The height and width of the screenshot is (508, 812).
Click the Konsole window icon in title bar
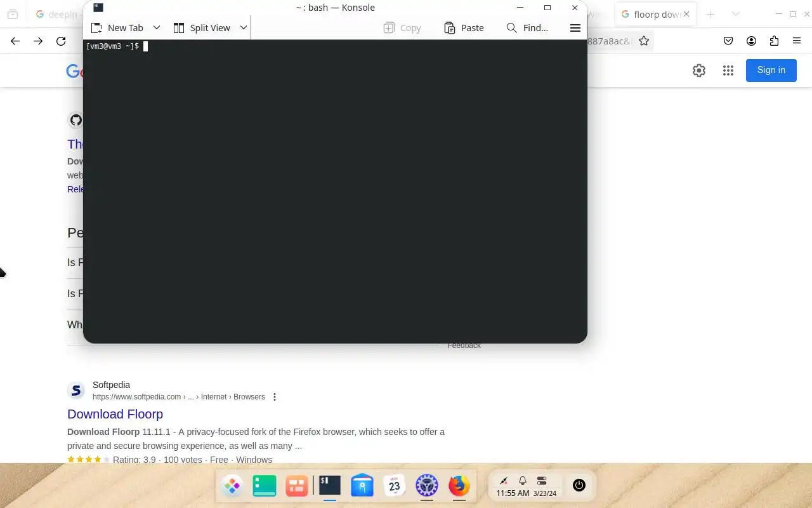coord(98,8)
